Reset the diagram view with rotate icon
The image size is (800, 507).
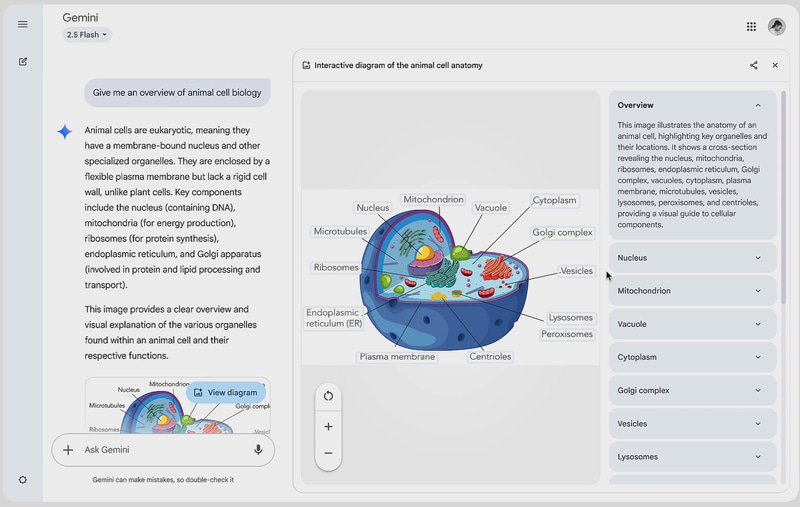[x=328, y=396]
